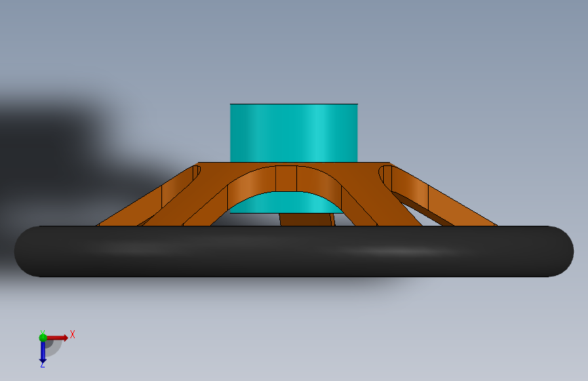Select the orange arched center spoke
This screenshot has height=381, width=588.
(x=286, y=179)
